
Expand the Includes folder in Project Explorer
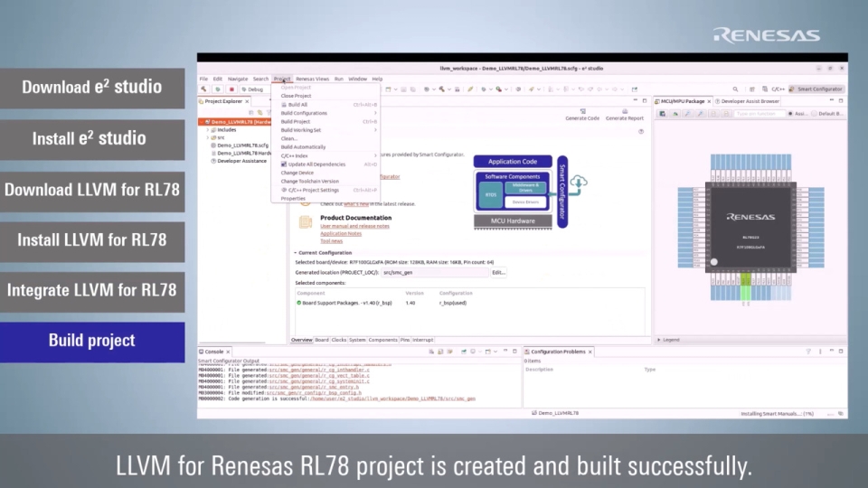coord(207,129)
